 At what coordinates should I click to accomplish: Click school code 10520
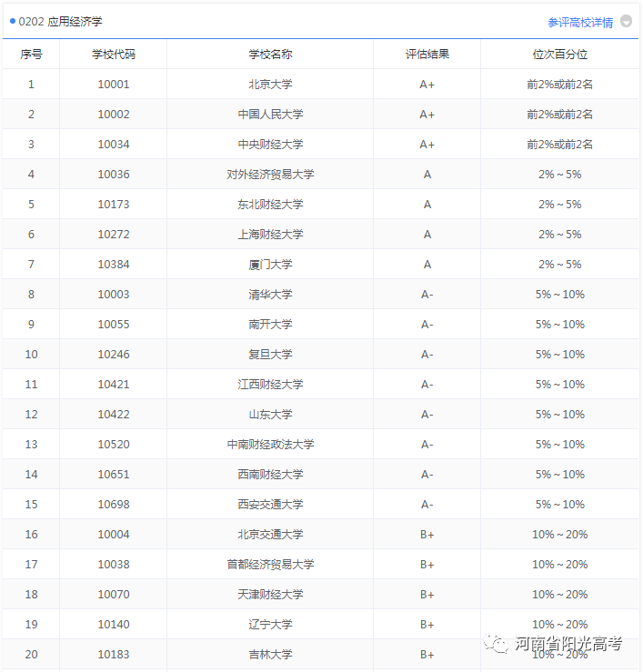pyautogui.click(x=114, y=445)
